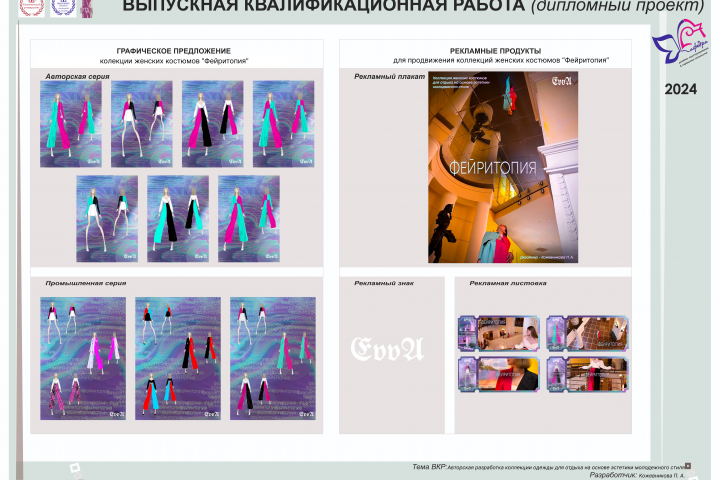Select the year 2024 text
The height and width of the screenshot is (480, 720).
681,89
